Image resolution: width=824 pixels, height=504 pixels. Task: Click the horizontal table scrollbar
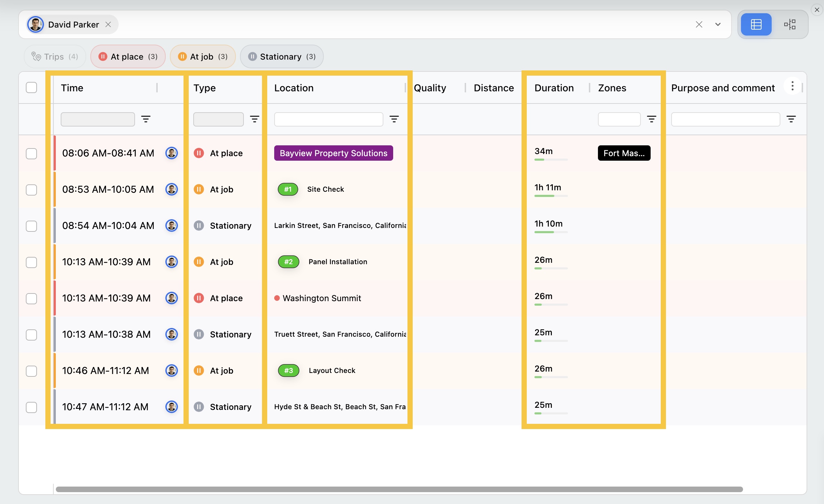pyautogui.click(x=399, y=489)
